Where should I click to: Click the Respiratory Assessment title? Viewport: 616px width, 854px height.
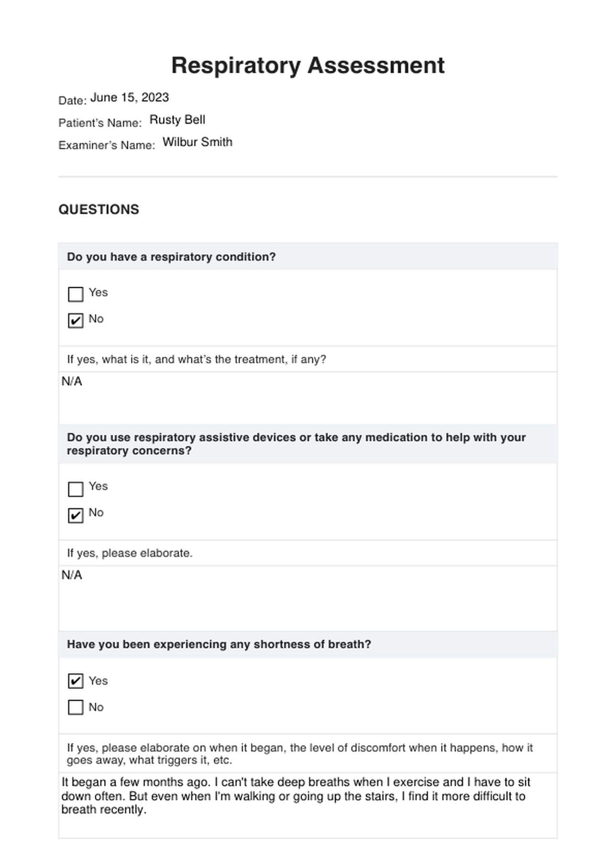tap(307, 65)
